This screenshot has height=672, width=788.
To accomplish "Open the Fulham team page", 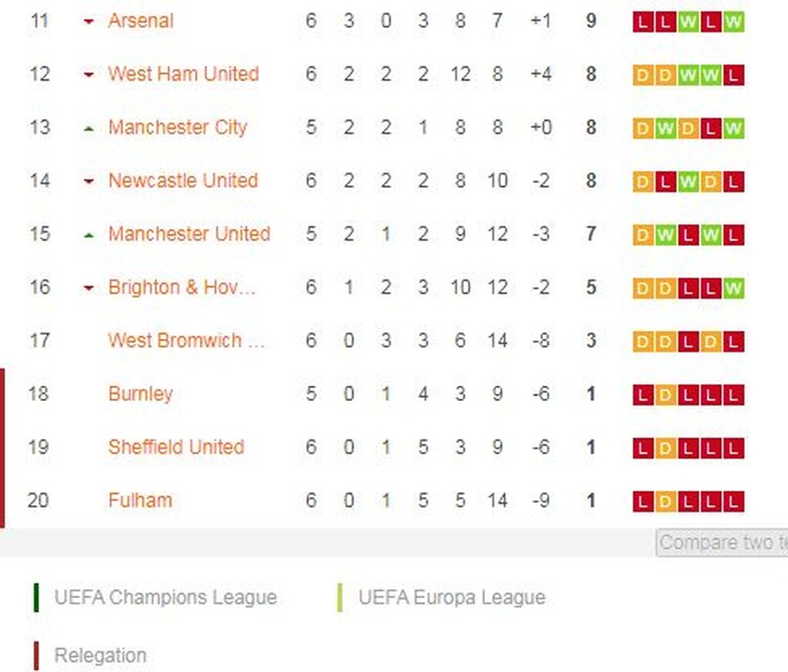I will [x=140, y=501].
